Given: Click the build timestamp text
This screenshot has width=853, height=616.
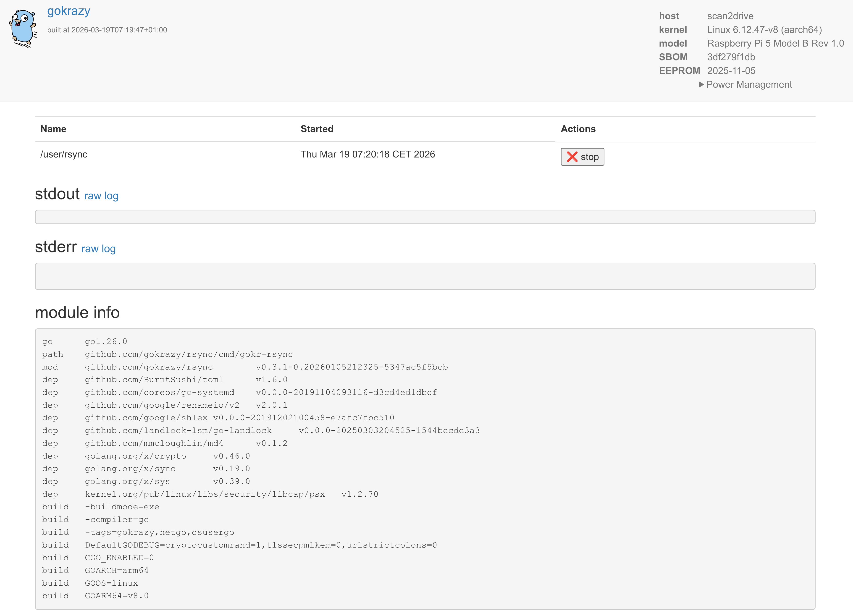Looking at the screenshot, I should tap(107, 30).
